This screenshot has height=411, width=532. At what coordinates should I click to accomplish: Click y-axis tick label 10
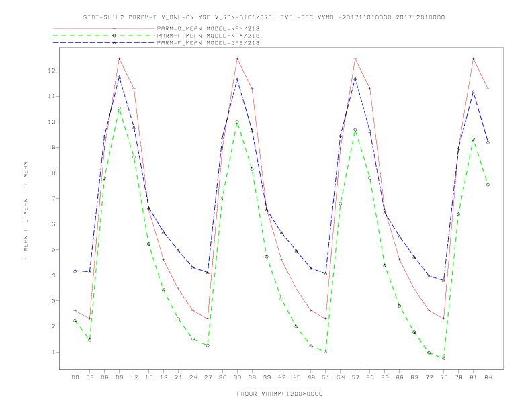tap(51, 122)
